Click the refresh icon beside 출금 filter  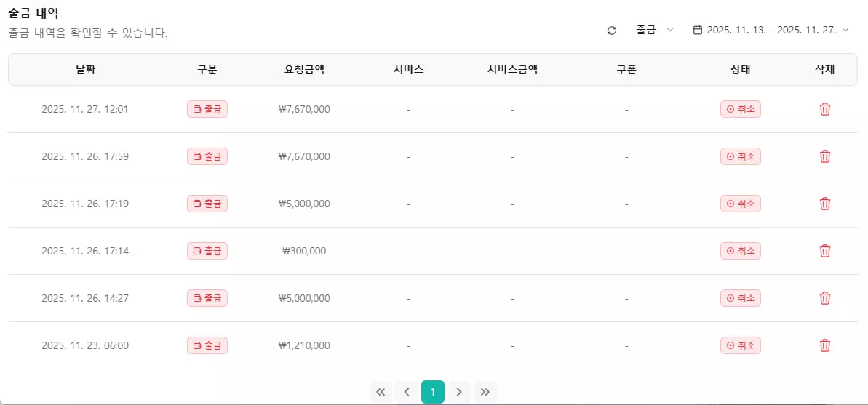612,31
